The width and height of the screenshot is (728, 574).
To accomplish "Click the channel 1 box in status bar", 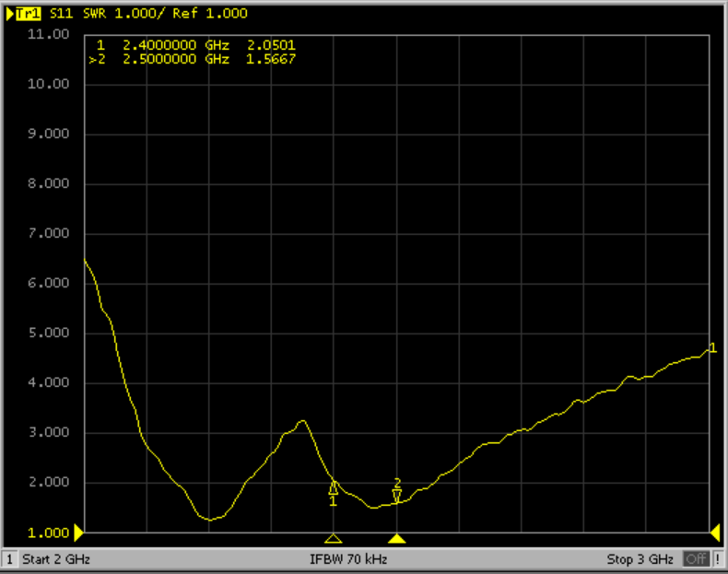I will 9,559.
